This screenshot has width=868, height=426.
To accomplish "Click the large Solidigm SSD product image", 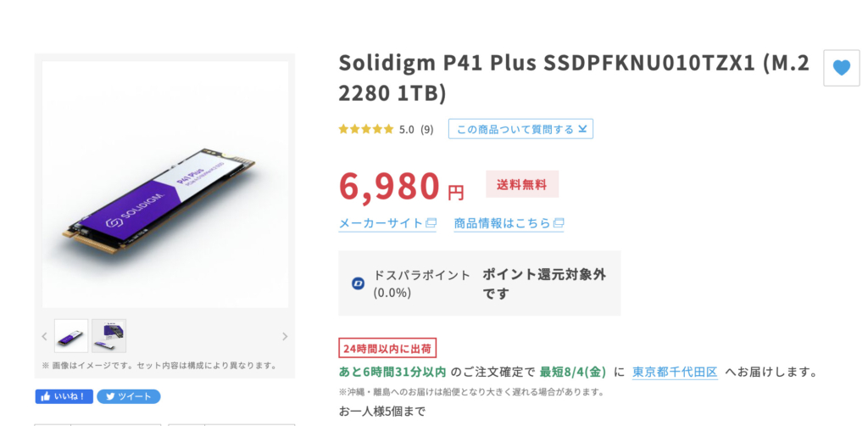I will pos(164,184).
